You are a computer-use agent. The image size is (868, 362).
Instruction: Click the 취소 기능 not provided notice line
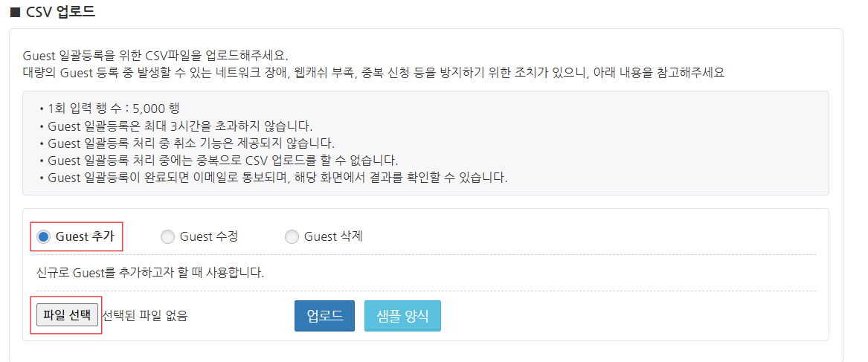point(187,143)
